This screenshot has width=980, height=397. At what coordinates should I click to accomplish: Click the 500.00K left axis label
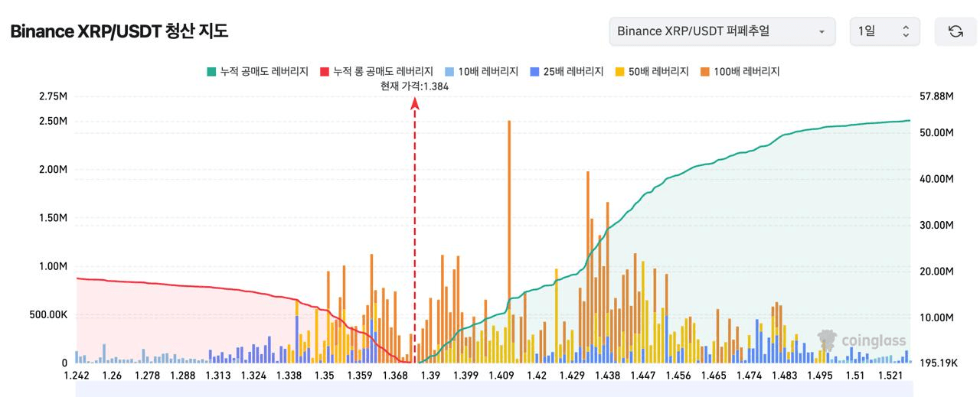(x=48, y=314)
